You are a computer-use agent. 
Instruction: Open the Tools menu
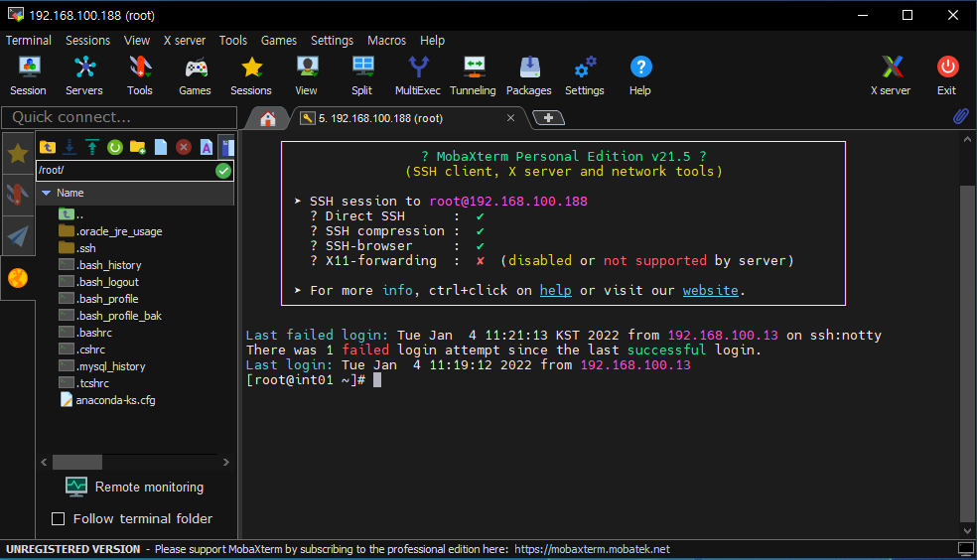[x=233, y=41]
